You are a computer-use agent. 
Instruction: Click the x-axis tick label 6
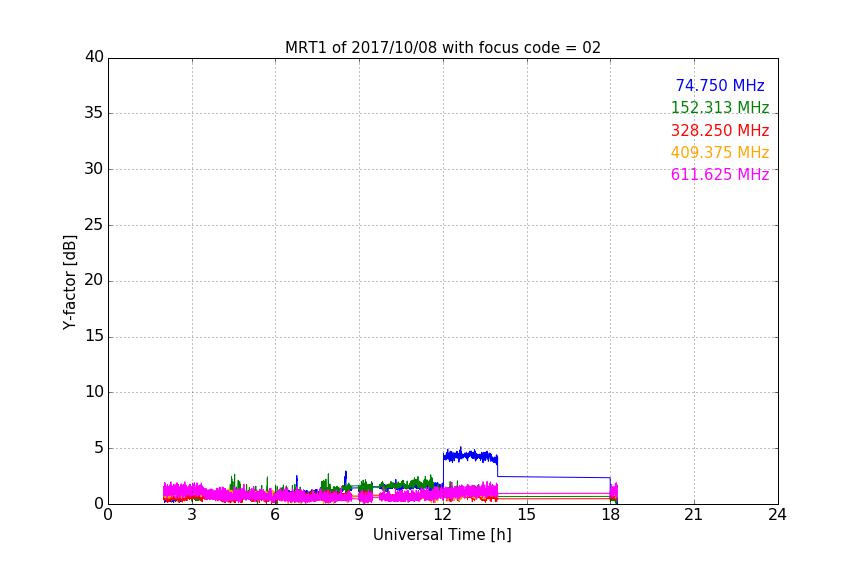click(x=276, y=515)
